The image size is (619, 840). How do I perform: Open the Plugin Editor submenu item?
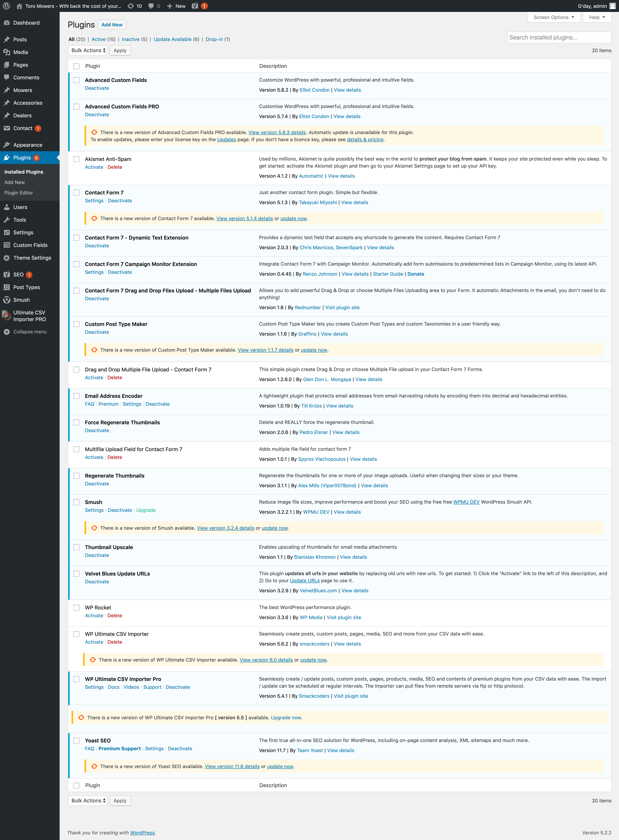point(19,193)
